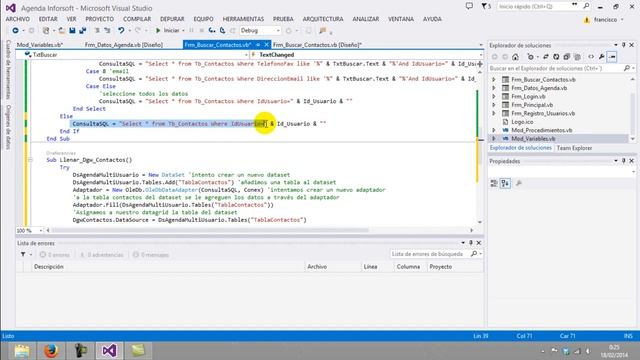This screenshot has height=360, width=640.
Task: Save the current file with disk icon
Action: [x=72, y=31]
